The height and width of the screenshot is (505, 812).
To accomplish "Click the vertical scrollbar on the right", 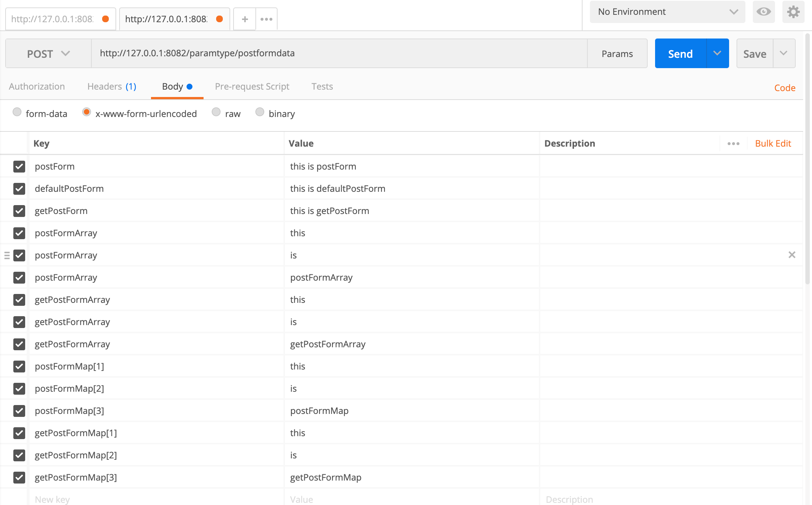I will pos(808,159).
